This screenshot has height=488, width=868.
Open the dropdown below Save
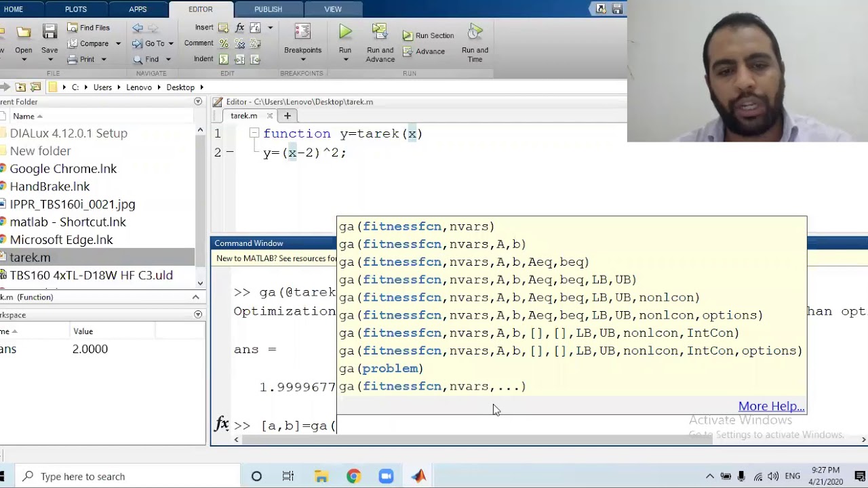[50, 60]
